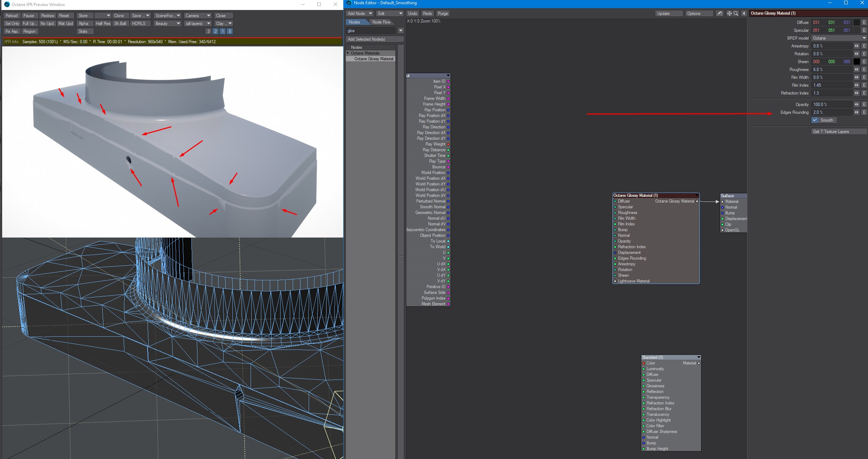Open the Edit menu in Node Editor
The width and height of the screenshot is (868, 459).
click(390, 14)
